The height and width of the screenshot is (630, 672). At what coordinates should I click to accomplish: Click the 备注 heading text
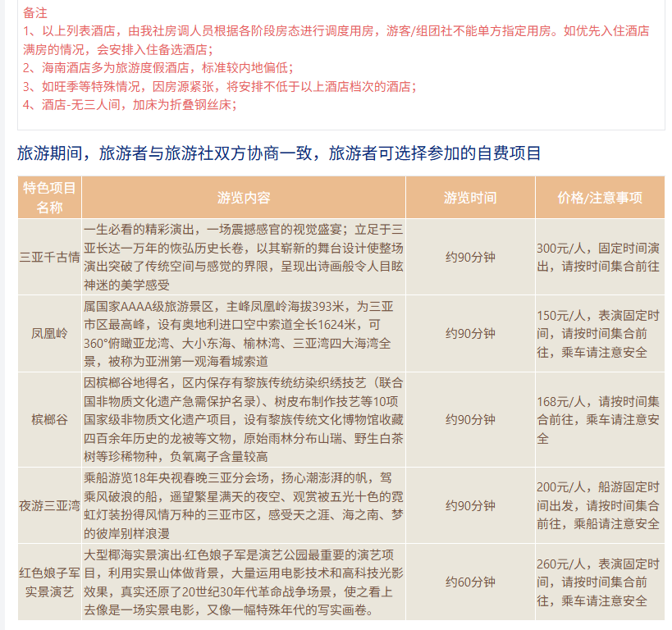[35, 12]
